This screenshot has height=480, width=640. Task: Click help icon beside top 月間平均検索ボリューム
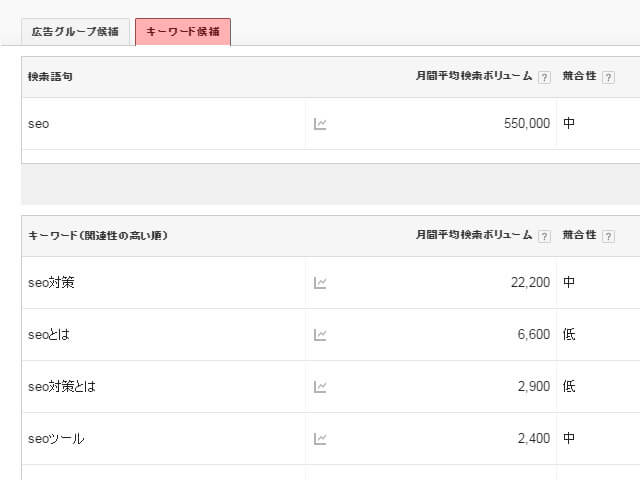[x=544, y=77]
